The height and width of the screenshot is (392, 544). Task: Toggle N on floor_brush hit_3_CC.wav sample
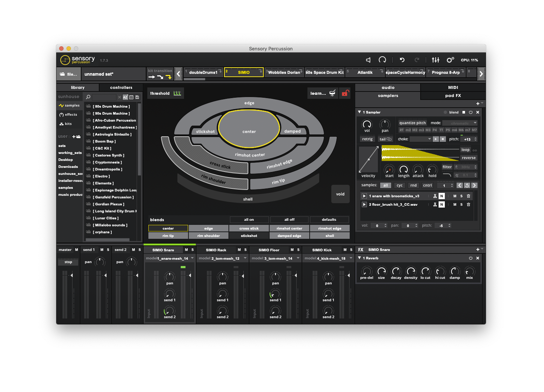coord(442,205)
